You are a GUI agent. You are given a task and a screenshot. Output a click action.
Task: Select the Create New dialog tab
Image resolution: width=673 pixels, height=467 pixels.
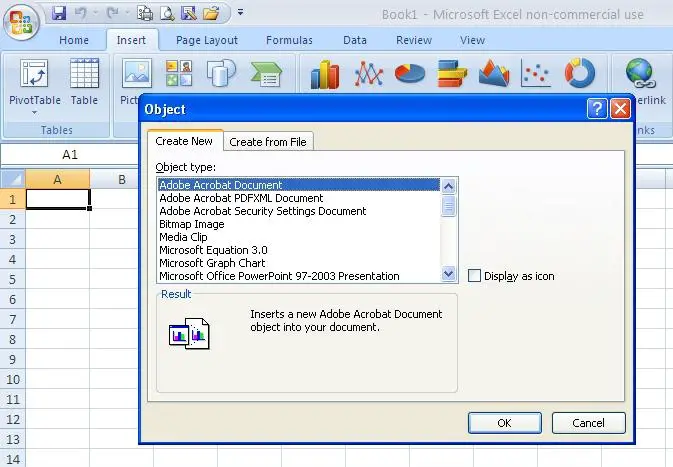coord(184,141)
